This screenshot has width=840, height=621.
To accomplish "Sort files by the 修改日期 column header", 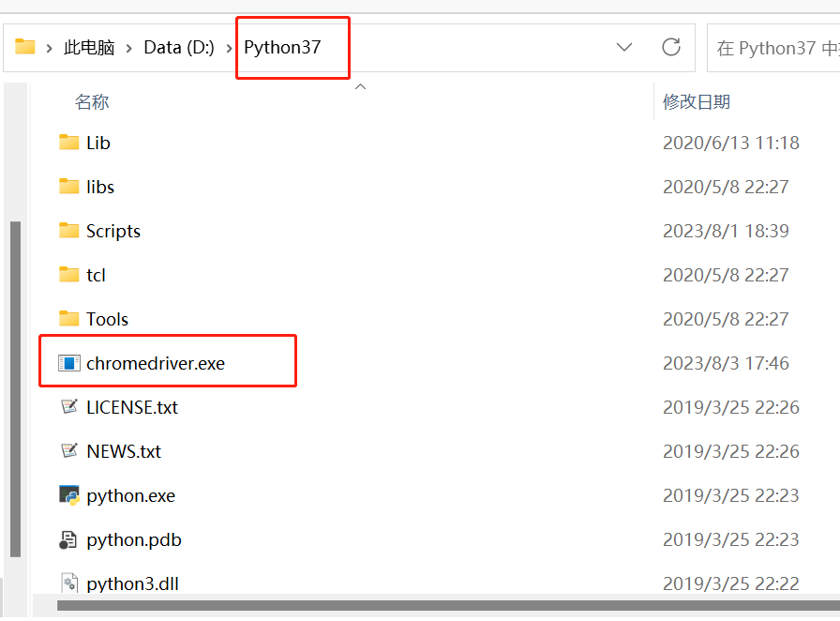I will [x=696, y=102].
